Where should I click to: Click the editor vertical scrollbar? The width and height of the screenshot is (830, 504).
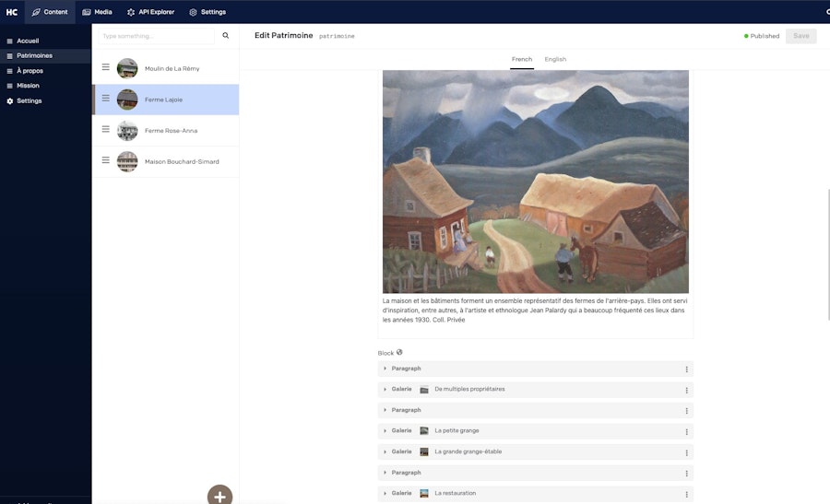pos(828,254)
